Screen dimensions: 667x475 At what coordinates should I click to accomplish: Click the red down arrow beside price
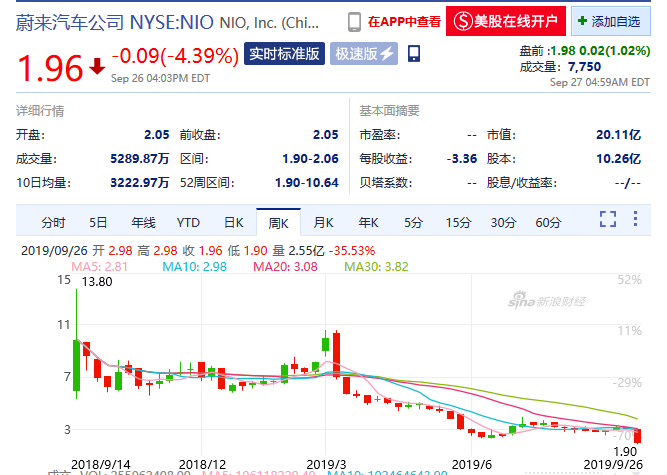pyautogui.click(x=97, y=66)
